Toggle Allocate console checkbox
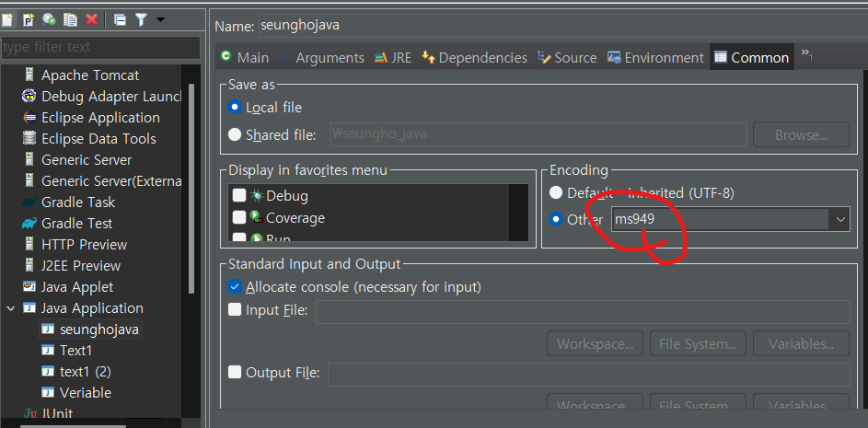The width and height of the screenshot is (868, 428). [x=235, y=287]
